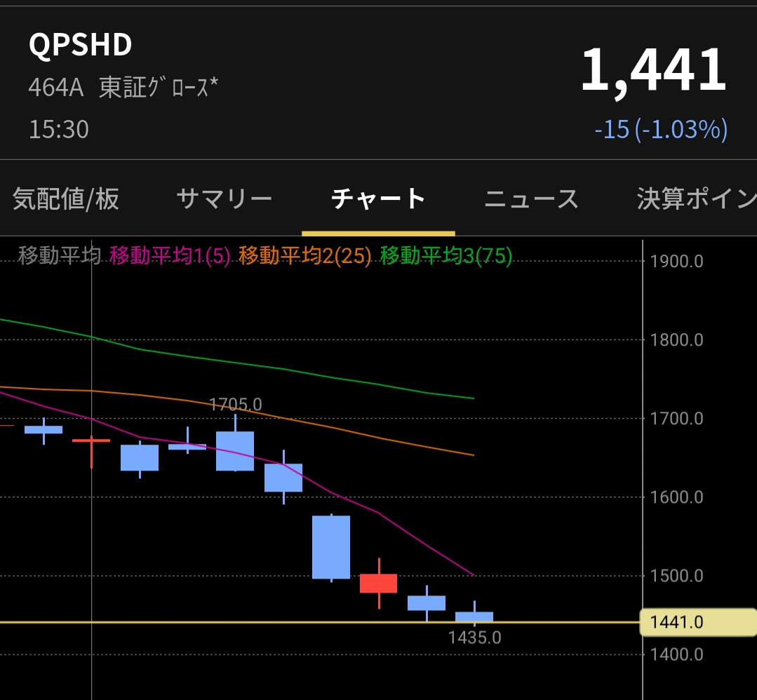
Task: Switch to the サマリー tab
Action: pyautogui.click(x=224, y=199)
